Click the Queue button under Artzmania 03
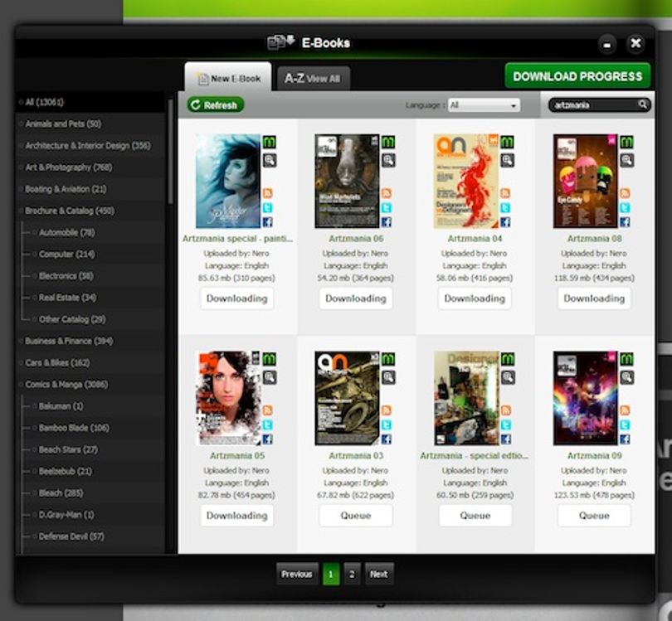Screen dimensions: 672x621 tap(356, 515)
